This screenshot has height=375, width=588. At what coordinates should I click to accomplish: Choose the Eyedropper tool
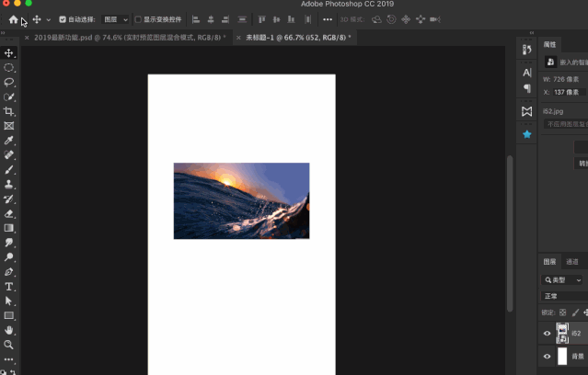(8, 141)
